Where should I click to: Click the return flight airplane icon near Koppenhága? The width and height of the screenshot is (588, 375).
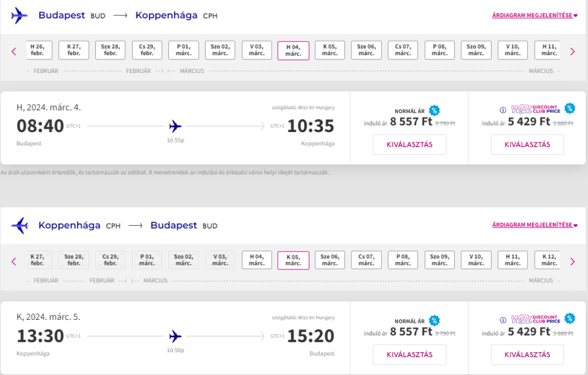(x=20, y=226)
